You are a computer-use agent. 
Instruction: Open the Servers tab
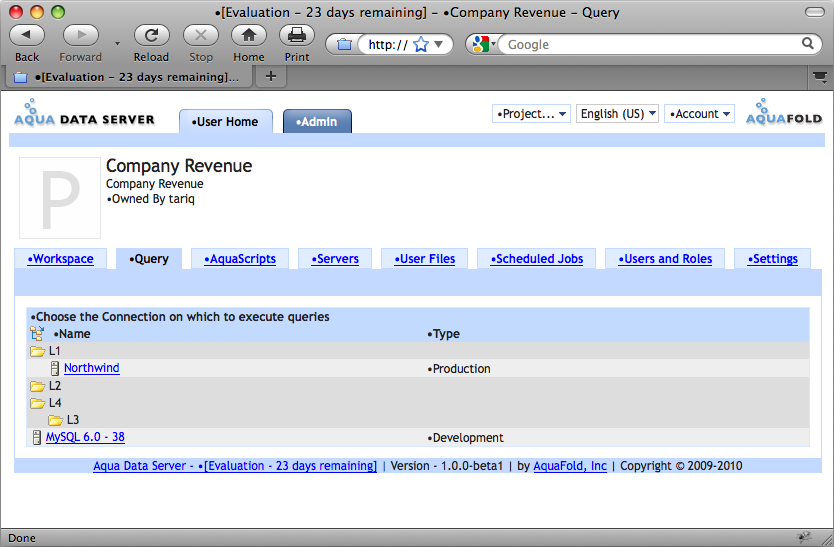pos(335,259)
